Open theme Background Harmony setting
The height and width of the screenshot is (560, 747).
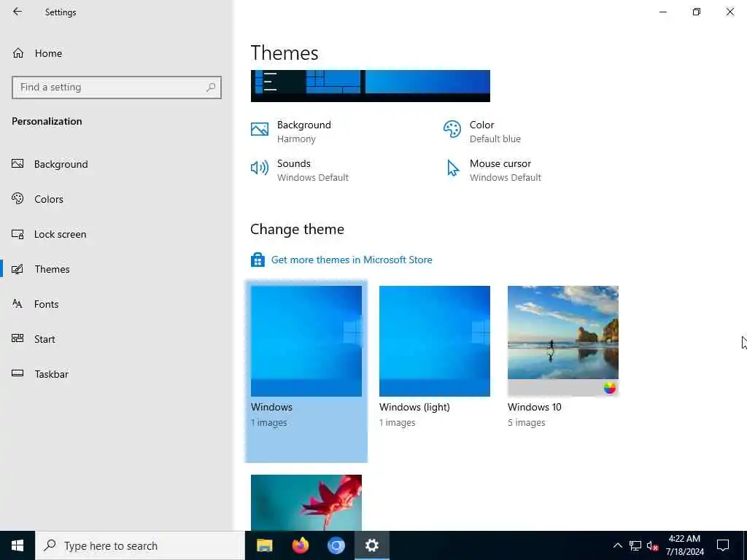tap(291, 131)
